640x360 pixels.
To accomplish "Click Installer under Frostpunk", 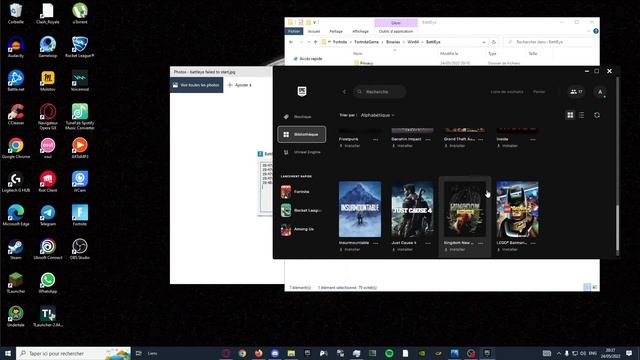I will click(x=350, y=146).
